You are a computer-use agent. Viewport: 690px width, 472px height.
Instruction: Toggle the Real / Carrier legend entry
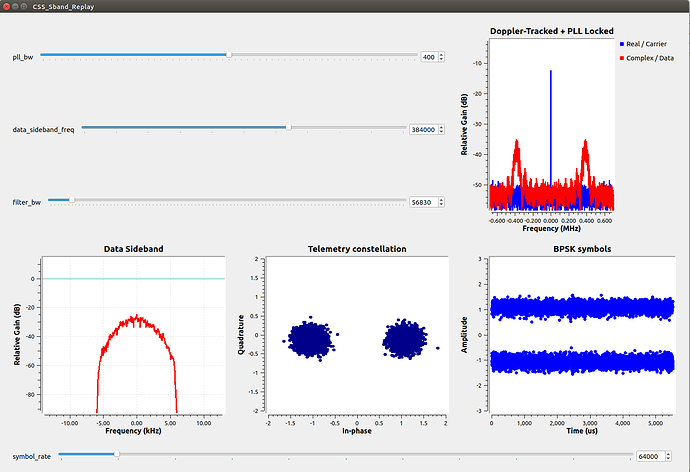point(645,45)
